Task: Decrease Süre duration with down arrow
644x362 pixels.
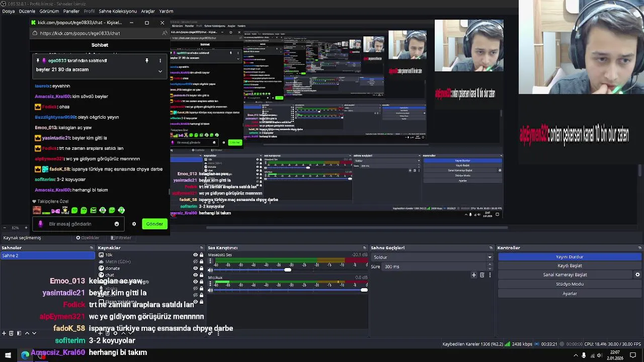Action: tap(490, 268)
